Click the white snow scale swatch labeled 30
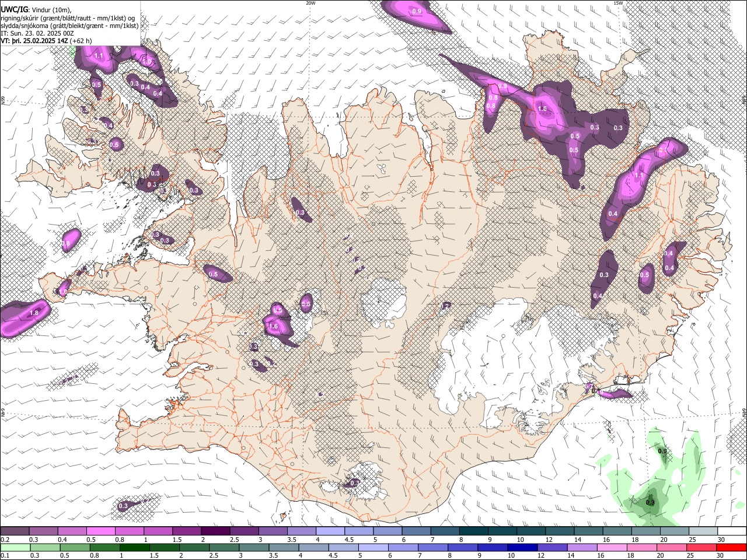747x560 pixels. tap(732, 531)
